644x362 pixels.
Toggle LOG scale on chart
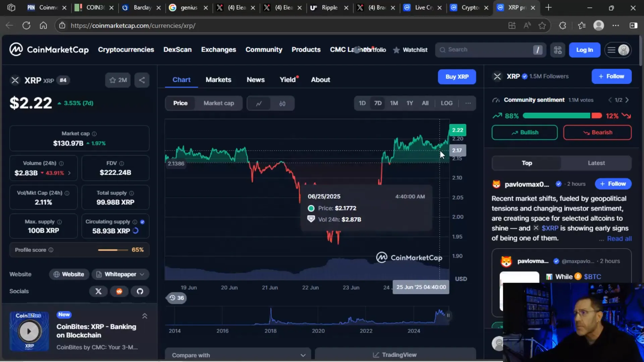pos(446,103)
